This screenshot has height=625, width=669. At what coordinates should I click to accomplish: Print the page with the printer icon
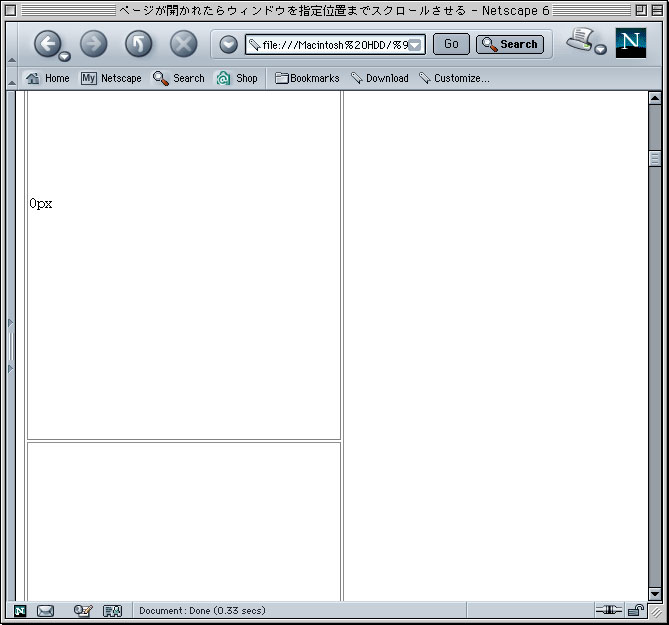point(580,40)
